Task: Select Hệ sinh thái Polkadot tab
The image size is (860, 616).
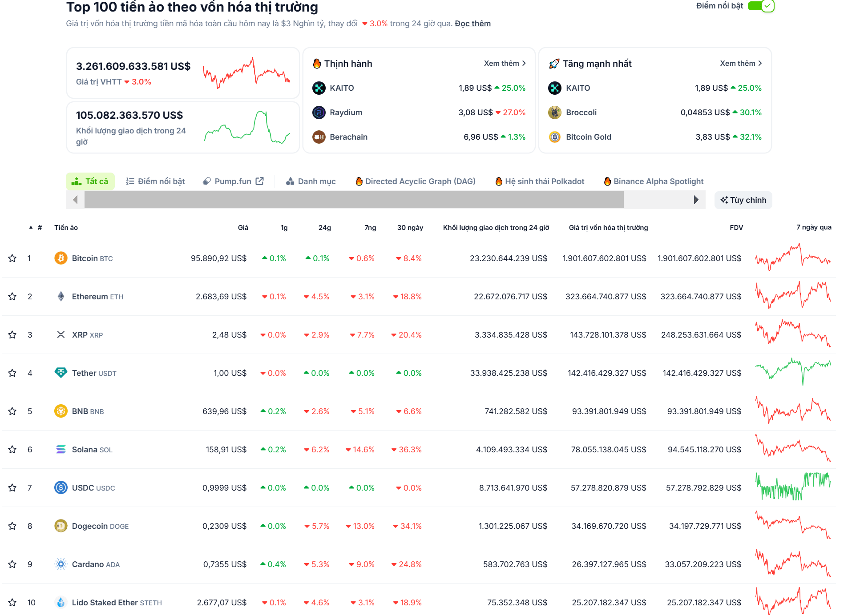Action: pos(540,181)
